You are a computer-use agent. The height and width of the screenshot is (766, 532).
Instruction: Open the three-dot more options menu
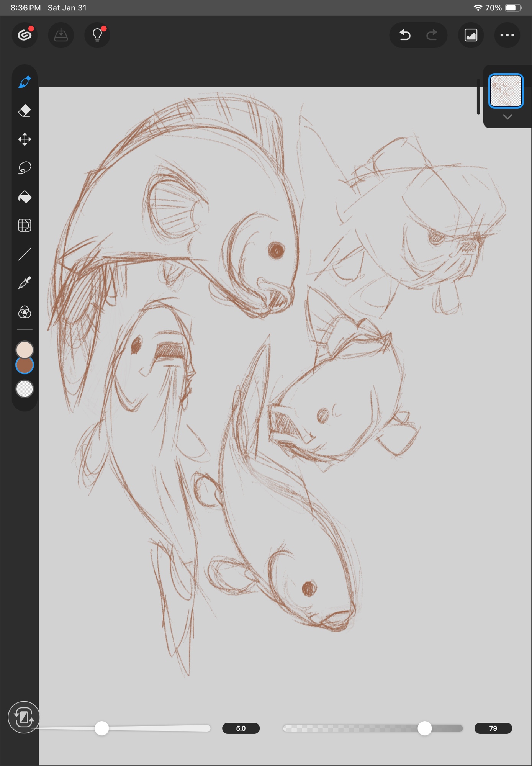[507, 35]
